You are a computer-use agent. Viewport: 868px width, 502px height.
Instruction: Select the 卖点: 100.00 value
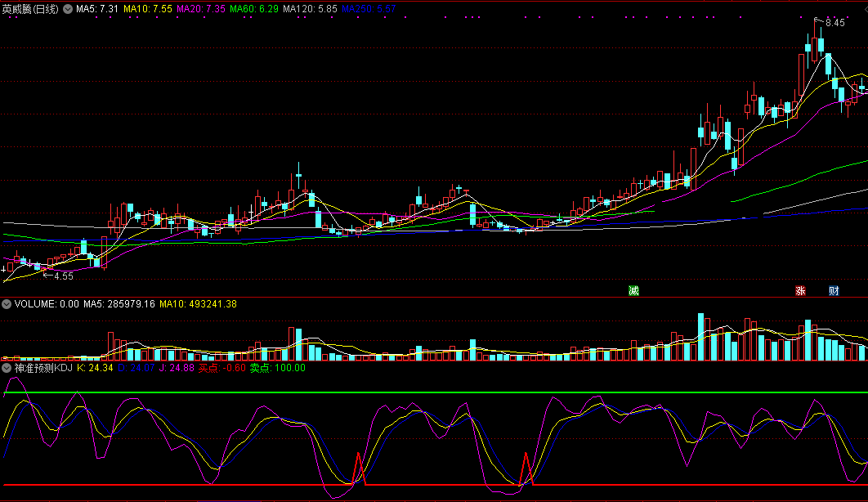pyautogui.click(x=277, y=368)
